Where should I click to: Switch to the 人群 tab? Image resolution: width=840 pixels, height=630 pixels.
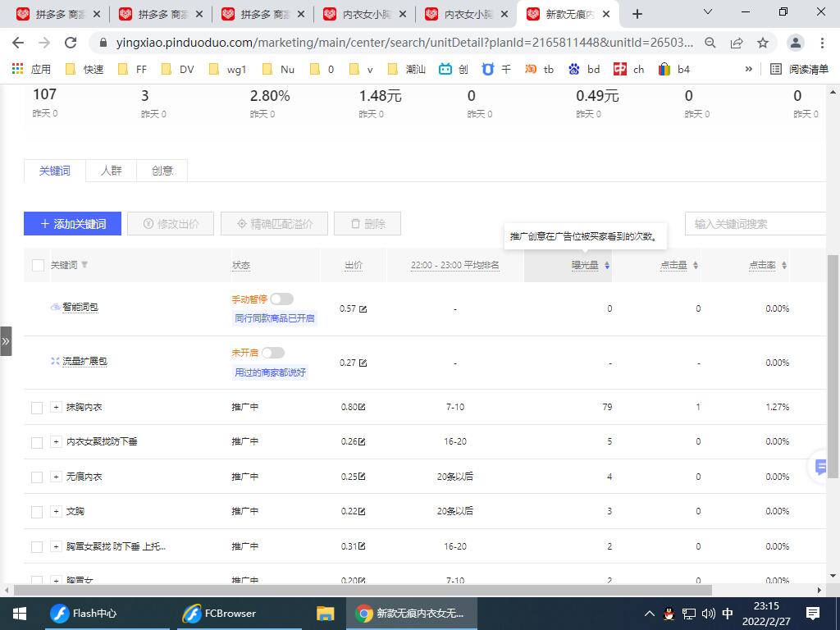click(x=111, y=171)
